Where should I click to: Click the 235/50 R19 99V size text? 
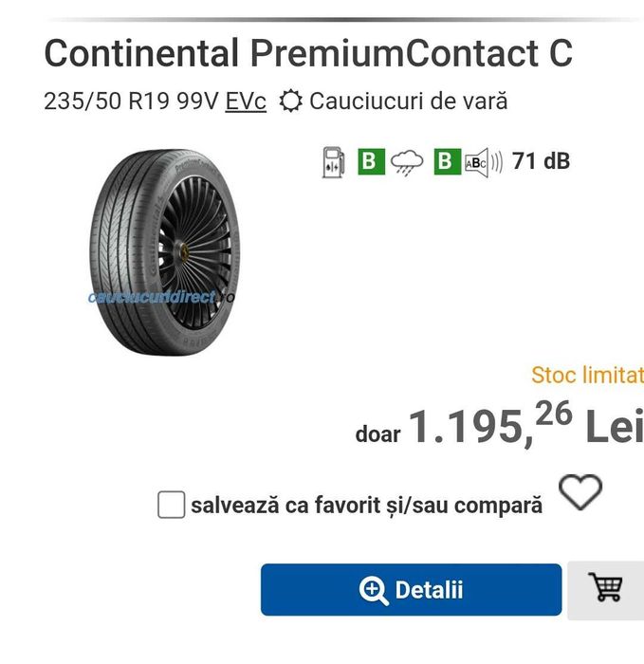(x=130, y=101)
